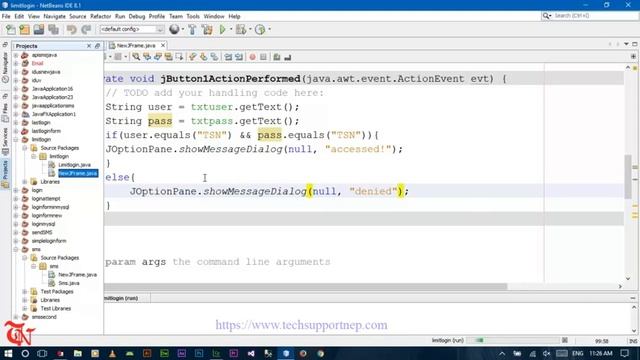Screen dimensions: 640x360
Task: Open the Debug menu
Action: [137, 16]
